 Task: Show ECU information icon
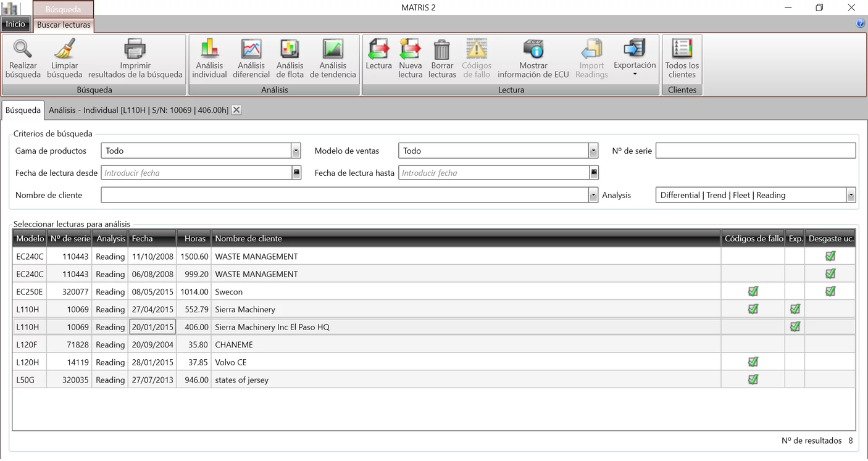[x=533, y=49]
